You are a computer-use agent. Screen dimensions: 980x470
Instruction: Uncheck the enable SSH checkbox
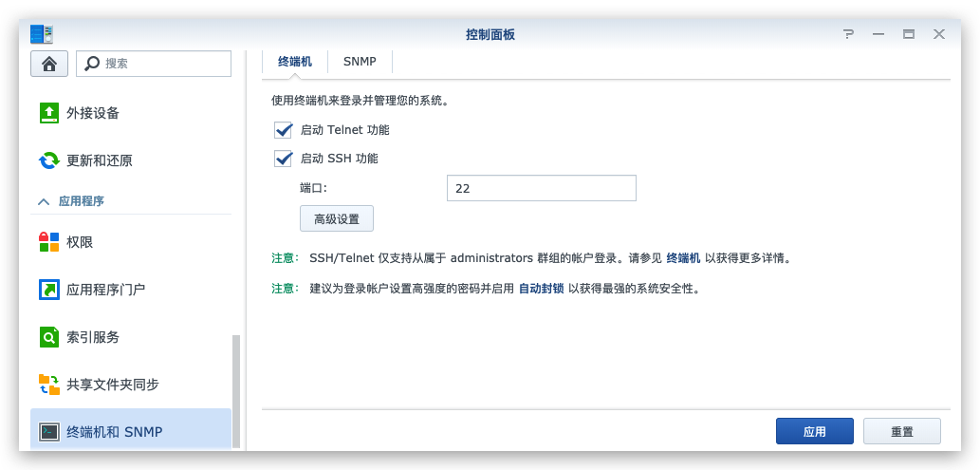[x=283, y=159]
